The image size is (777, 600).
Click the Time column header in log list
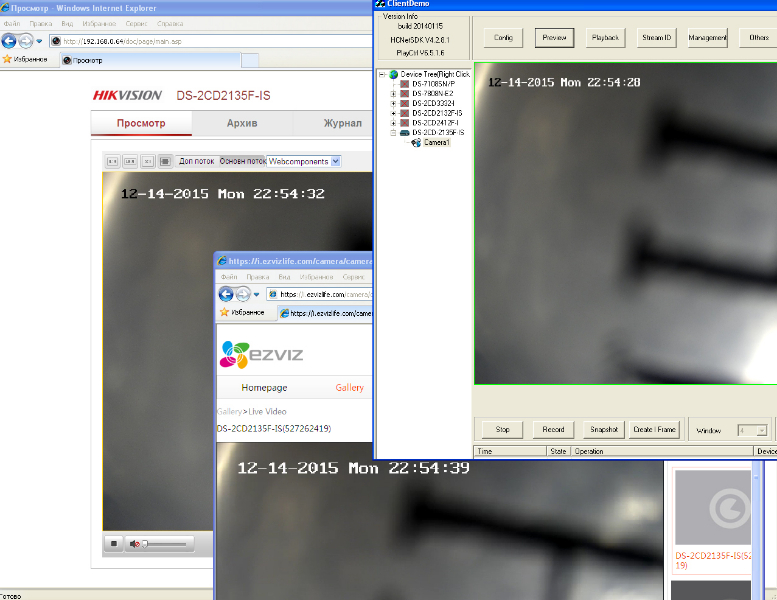click(x=510, y=451)
